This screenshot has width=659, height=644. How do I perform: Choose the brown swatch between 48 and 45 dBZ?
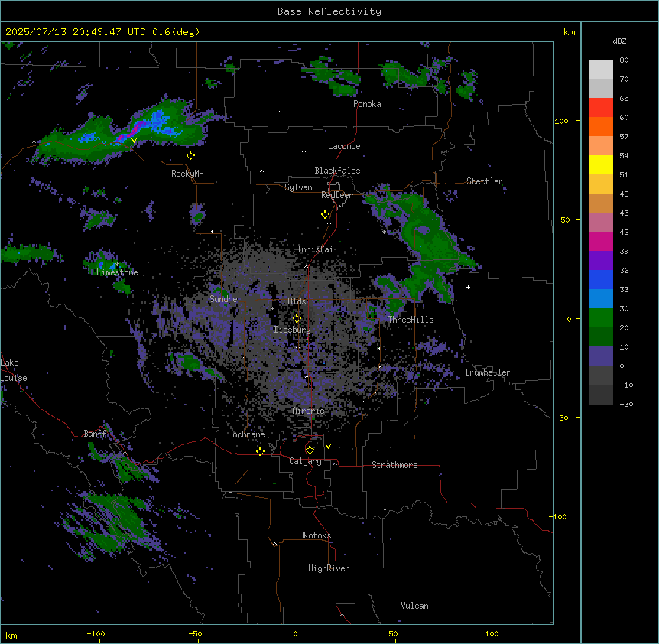click(601, 203)
